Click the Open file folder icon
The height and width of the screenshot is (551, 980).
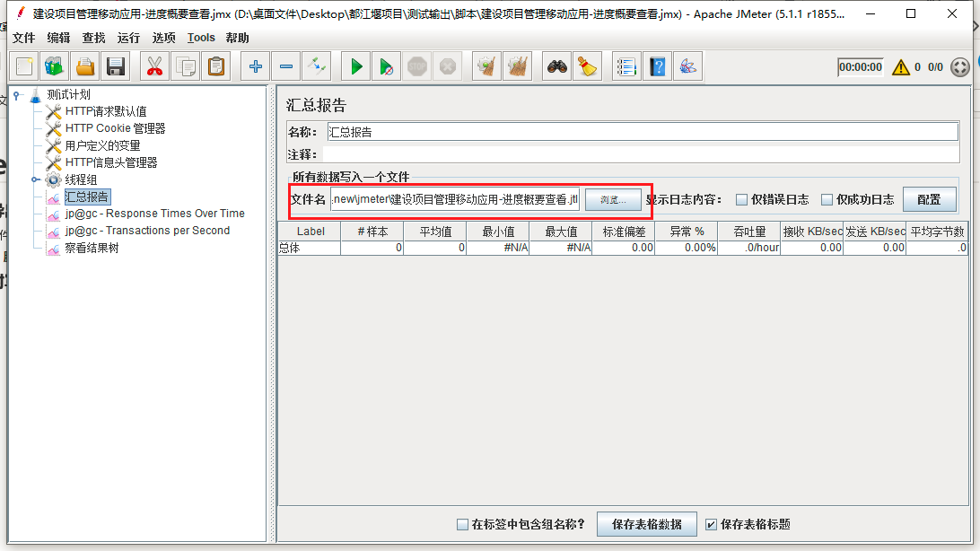(85, 66)
